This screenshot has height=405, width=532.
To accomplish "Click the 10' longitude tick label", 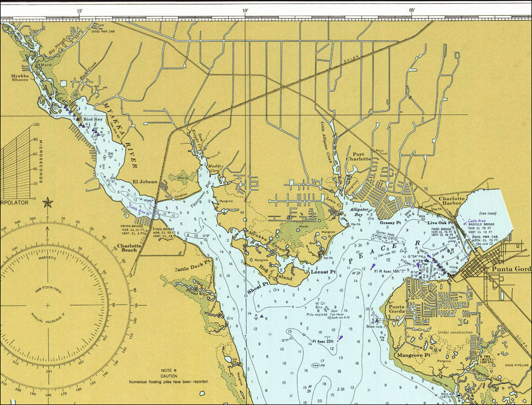I will click(x=245, y=10).
